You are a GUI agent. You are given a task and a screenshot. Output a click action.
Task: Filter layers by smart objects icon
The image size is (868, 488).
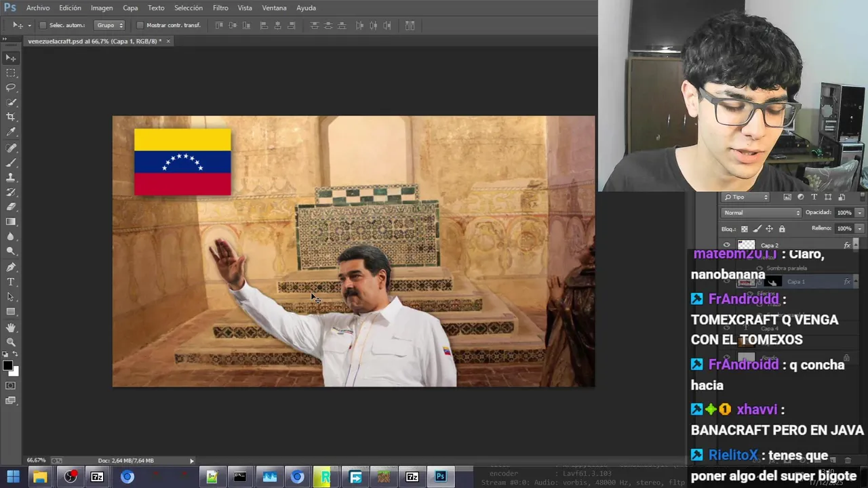[x=842, y=197]
